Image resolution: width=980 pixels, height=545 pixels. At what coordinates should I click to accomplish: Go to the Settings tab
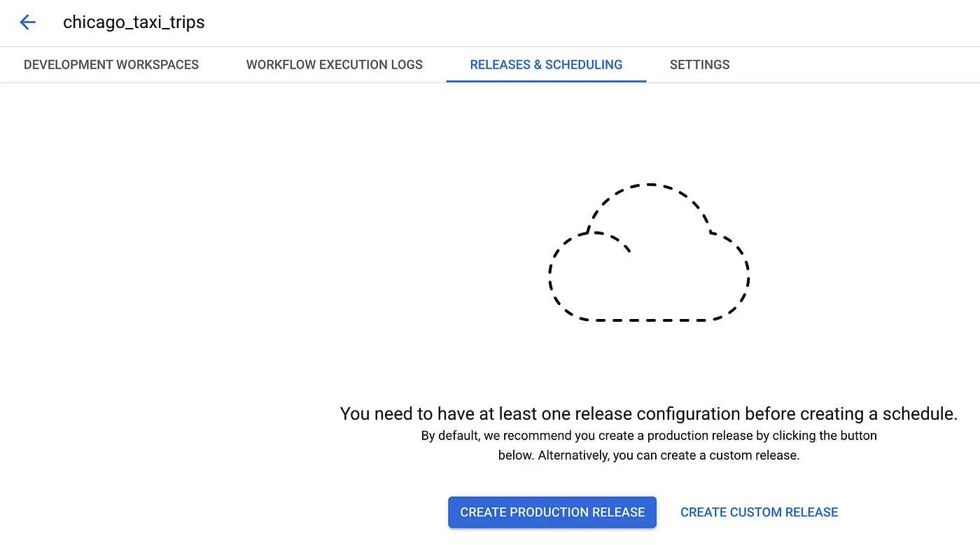(x=699, y=65)
